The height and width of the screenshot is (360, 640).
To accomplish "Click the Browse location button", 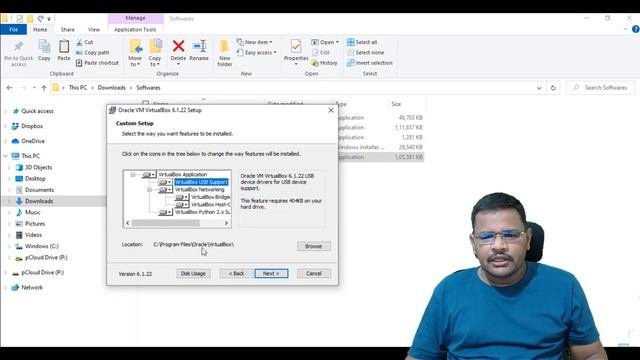I will tap(313, 246).
